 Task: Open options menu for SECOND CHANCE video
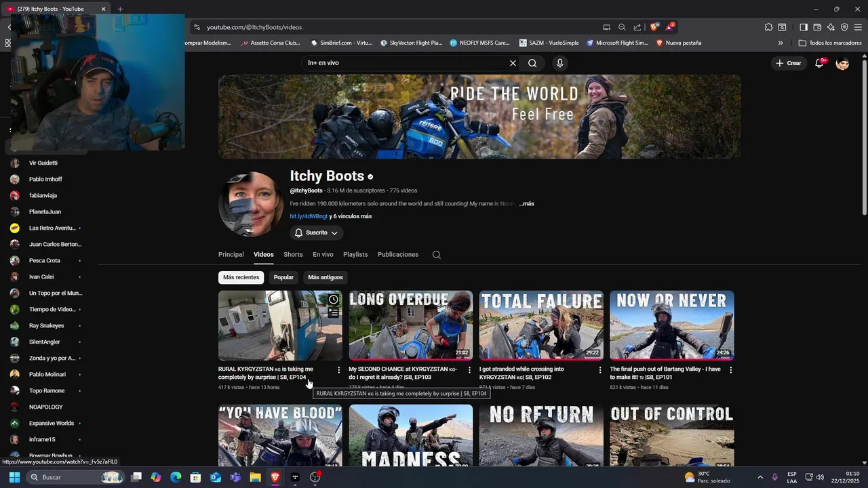click(469, 370)
